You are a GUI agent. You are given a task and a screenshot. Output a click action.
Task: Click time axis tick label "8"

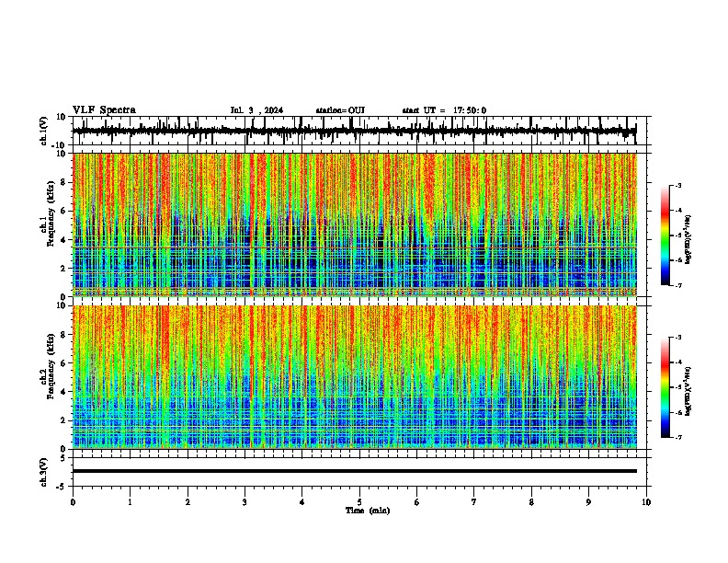click(x=531, y=502)
